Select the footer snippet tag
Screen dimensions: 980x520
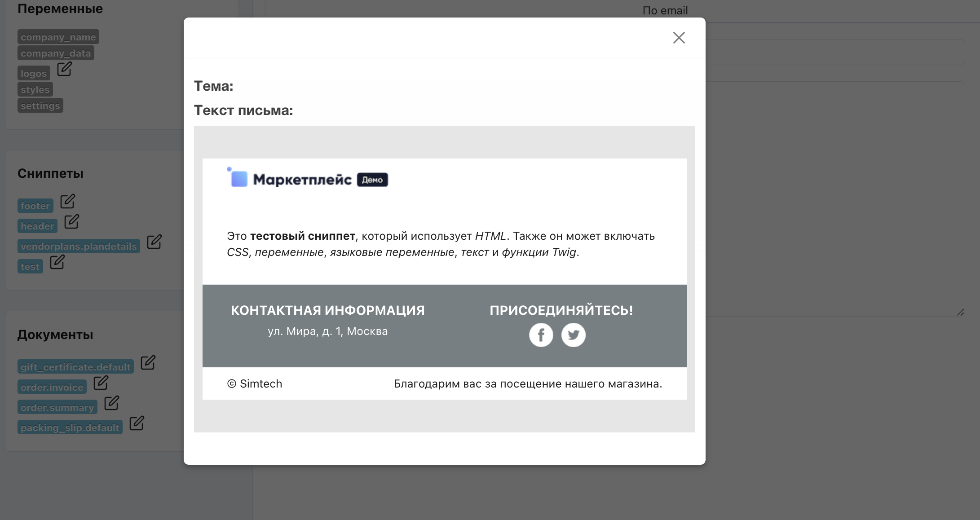point(35,206)
